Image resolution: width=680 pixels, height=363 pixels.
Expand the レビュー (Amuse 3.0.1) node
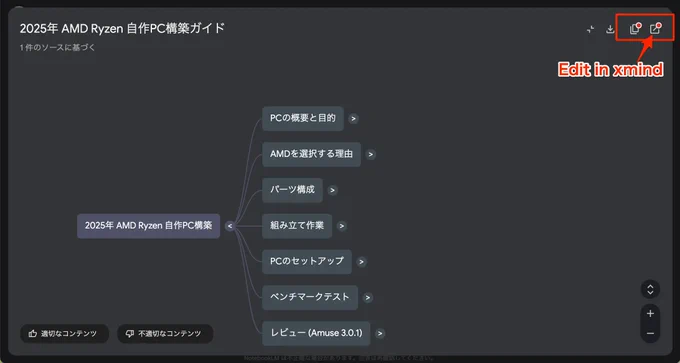coord(380,334)
